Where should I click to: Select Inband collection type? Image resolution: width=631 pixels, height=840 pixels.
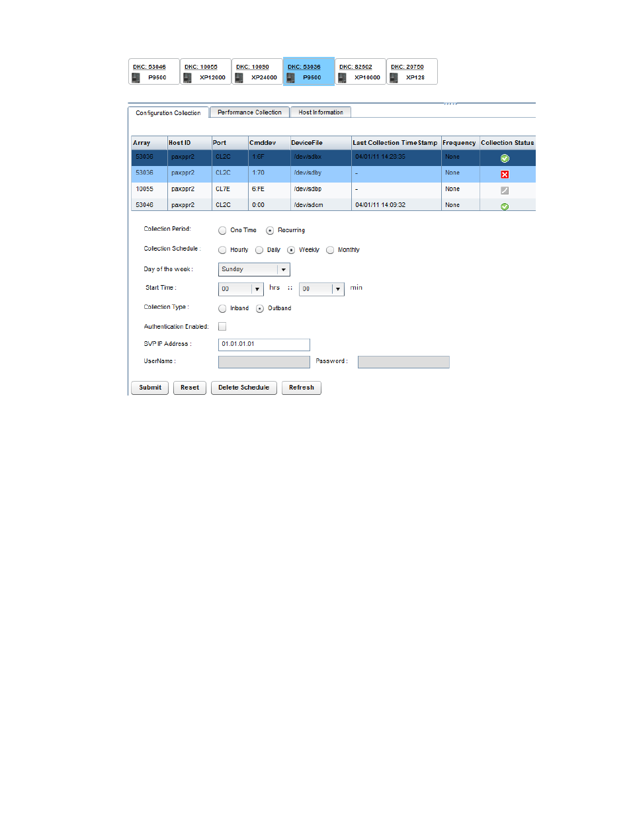pos(222,309)
